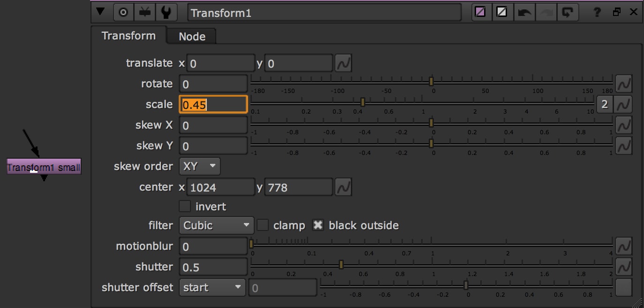Open animation menu for center values

(x=343, y=187)
